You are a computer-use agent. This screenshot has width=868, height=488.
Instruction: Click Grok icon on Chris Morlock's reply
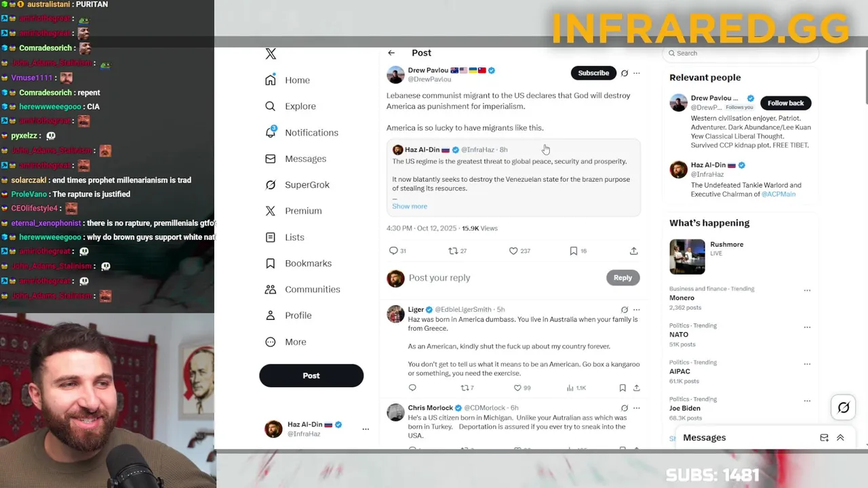click(x=625, y=408)
